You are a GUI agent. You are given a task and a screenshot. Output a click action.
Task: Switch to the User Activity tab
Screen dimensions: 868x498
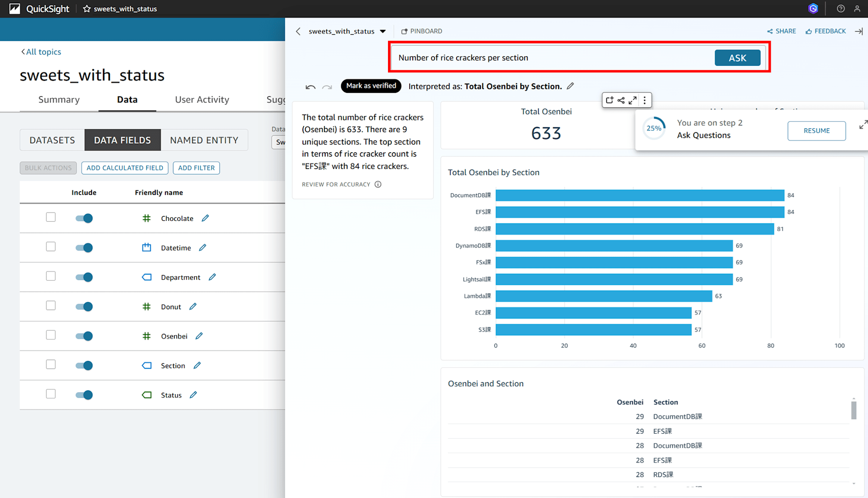click(x=201, y=99)
